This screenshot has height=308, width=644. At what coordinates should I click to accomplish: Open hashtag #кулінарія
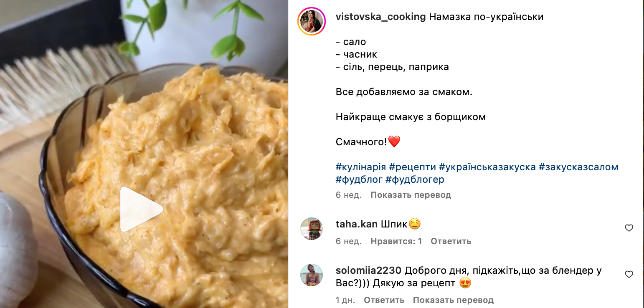[x=361, y=167]
